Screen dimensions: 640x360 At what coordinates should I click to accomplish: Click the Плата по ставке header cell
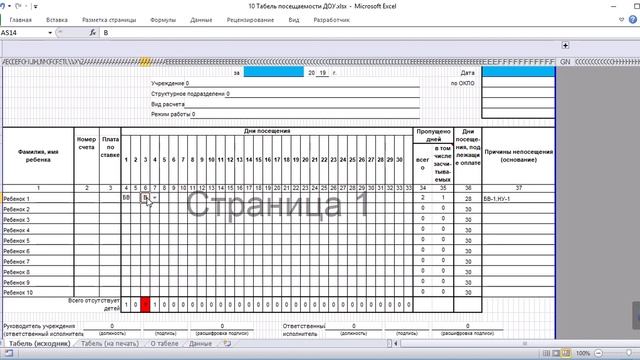(110, 156)
